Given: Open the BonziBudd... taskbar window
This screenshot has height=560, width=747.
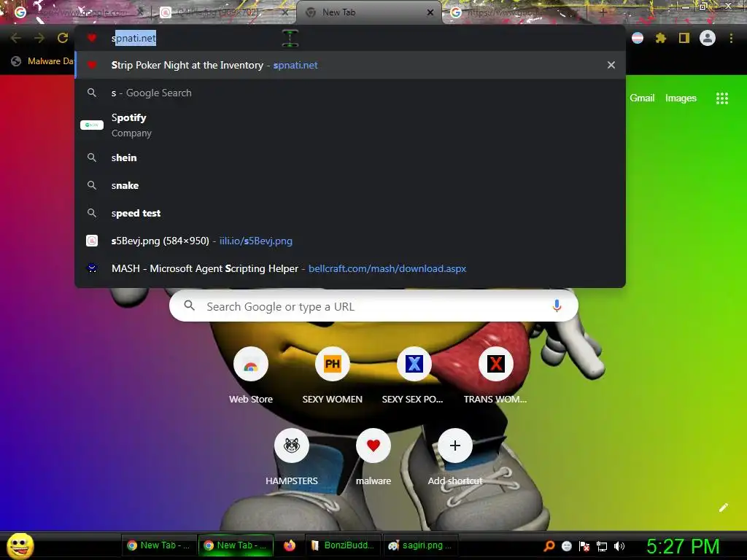Looking at the screenshot, I should (x=342, y=545).
